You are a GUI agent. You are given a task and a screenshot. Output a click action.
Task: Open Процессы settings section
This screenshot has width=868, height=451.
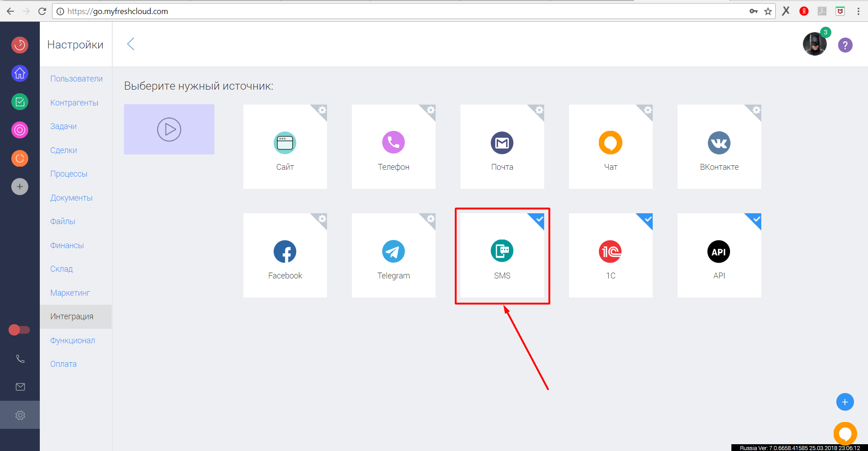click(69, 174)
